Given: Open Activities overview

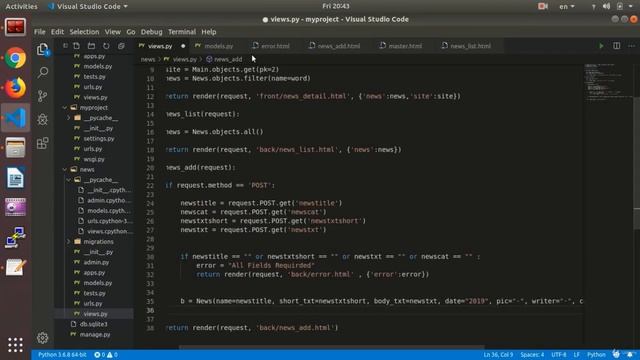Looking at the screenshot, I should [x=21, y=6].
